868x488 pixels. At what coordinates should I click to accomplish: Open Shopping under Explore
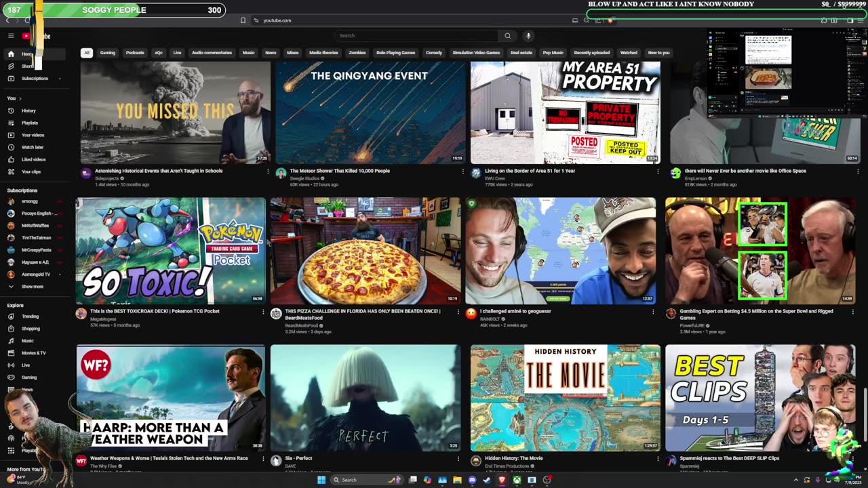pos(31,329)
